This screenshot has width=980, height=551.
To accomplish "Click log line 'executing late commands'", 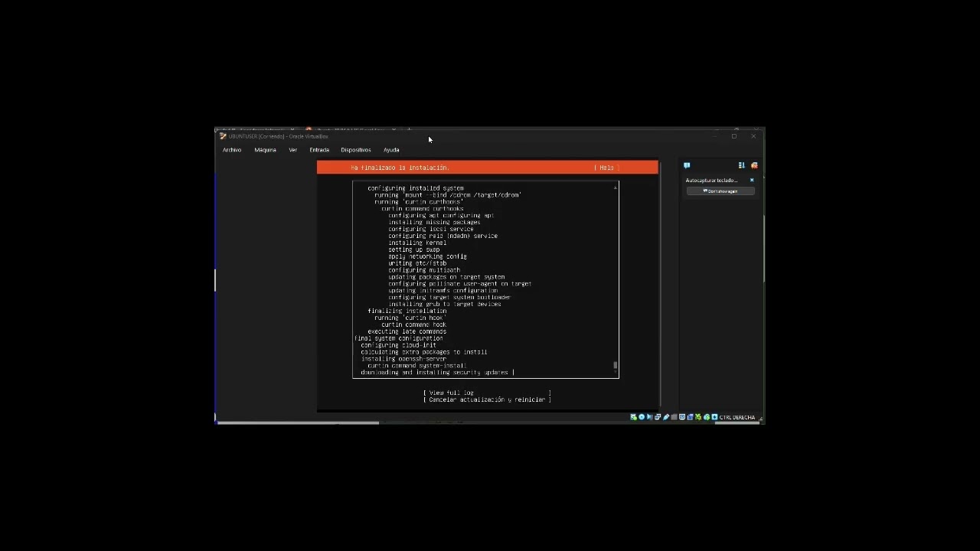I will (407, 331).
